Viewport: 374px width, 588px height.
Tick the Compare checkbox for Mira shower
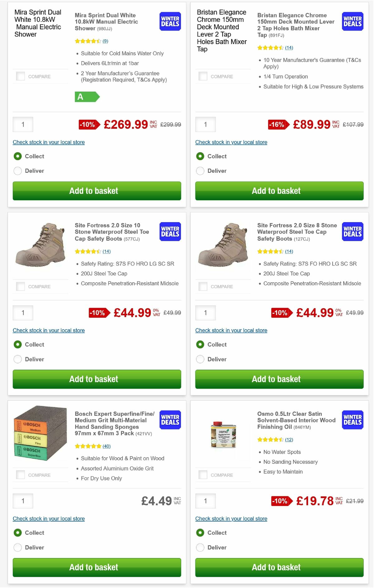tap(20, 76)
